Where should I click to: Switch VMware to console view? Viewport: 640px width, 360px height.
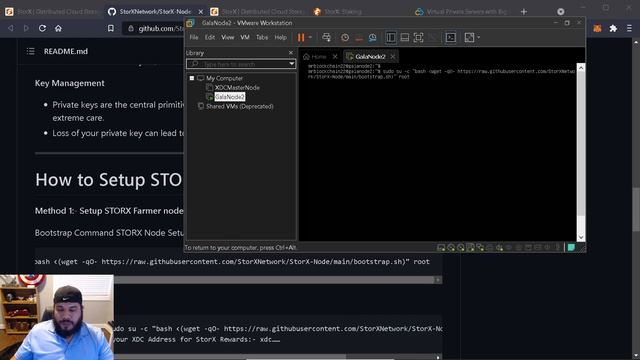451,38
